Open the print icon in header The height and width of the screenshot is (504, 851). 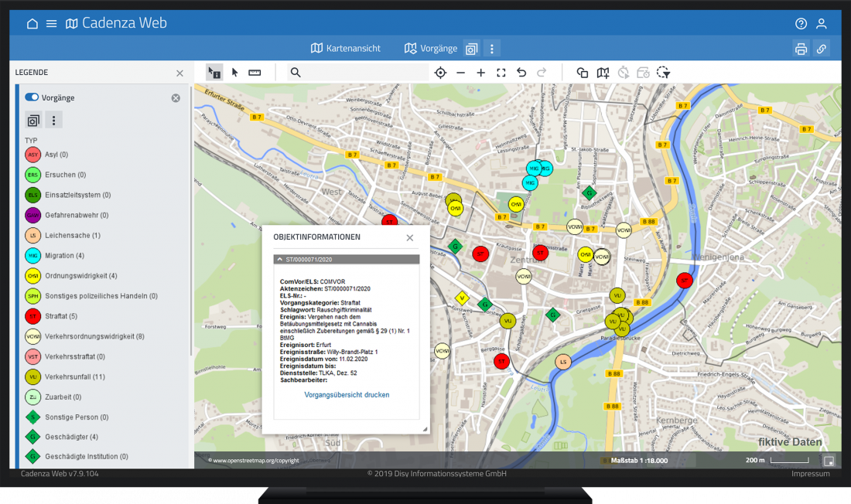click(x=801, y=49)
